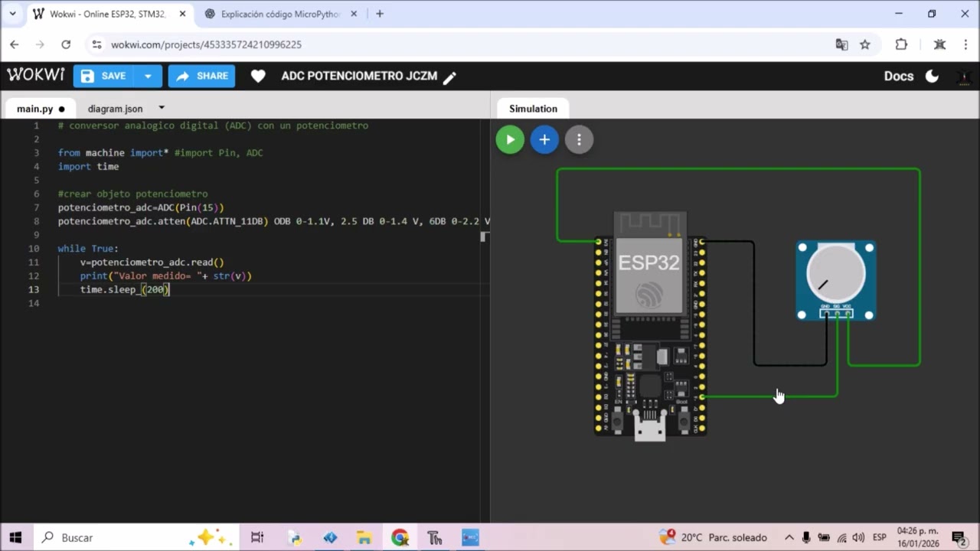Open the user avatar in the Wokwi header

click(965, 77)
